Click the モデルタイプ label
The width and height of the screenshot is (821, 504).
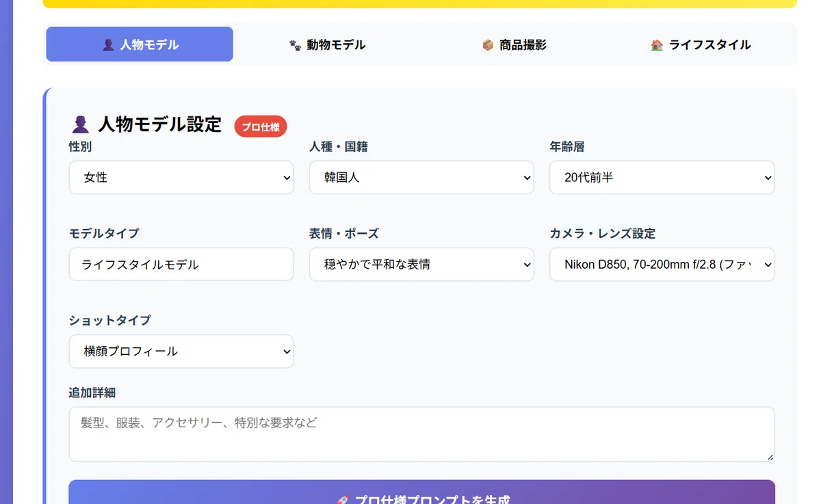[x=104, y=233]
